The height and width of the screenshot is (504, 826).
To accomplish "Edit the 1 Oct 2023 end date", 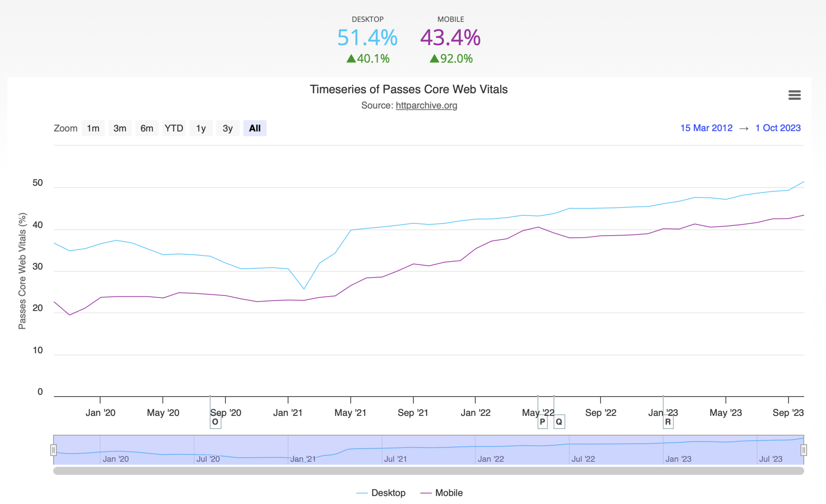I will point(778,128).
